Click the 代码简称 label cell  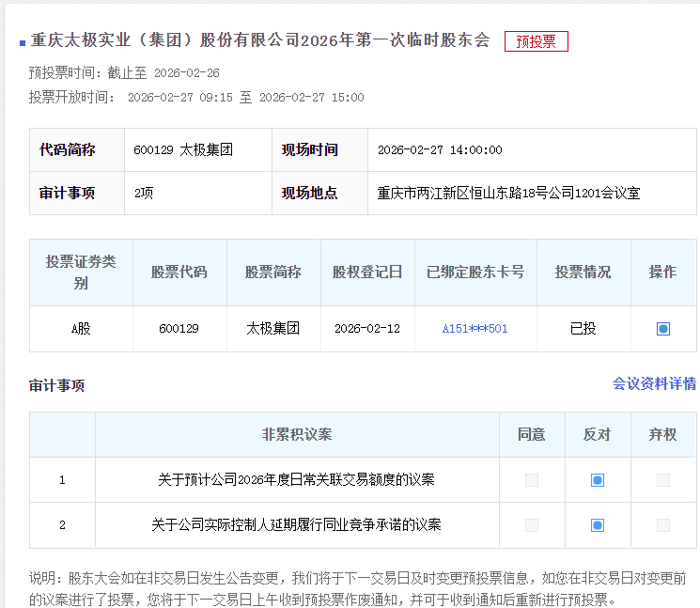(77, 150)
